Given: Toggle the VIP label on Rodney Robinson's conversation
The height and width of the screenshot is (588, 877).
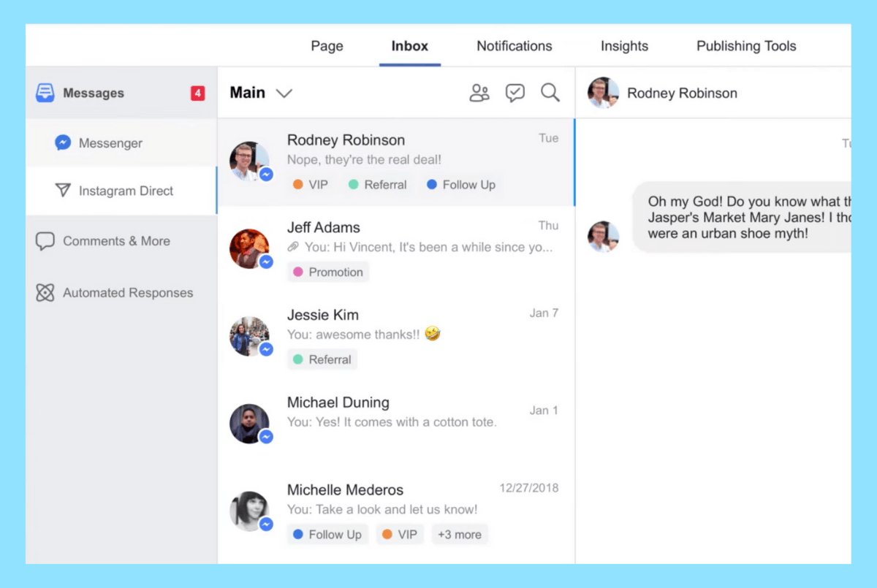Looking at the screenshot, I should (310, 185).
